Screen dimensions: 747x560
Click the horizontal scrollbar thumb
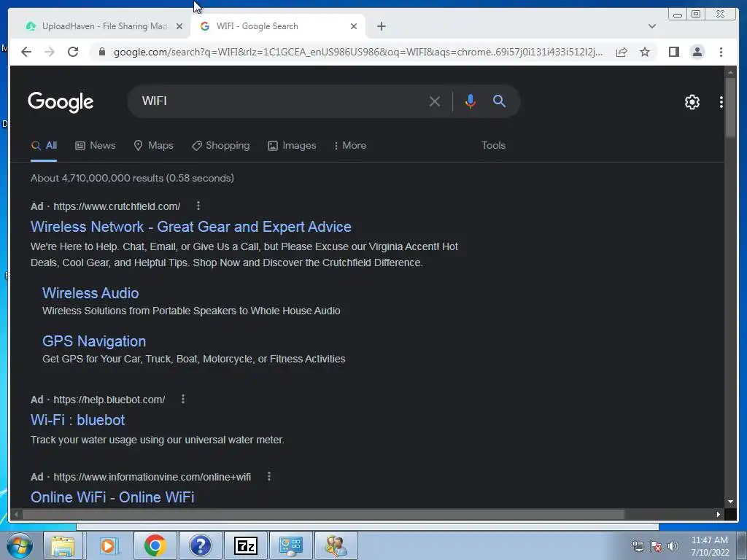(323, 514)
